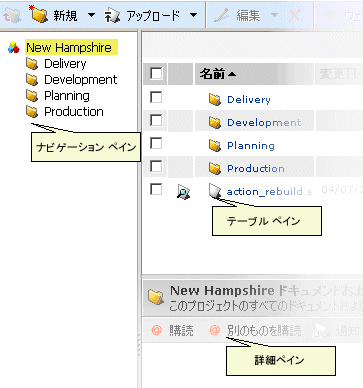Screen dimensions: 363x388
Task: Click the notification bell icon in details pane
Action: click(x=321, y=331)
